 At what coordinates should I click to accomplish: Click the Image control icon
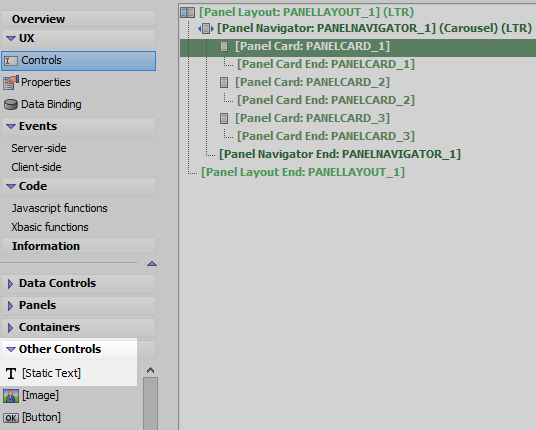click(x=11, y=396)
